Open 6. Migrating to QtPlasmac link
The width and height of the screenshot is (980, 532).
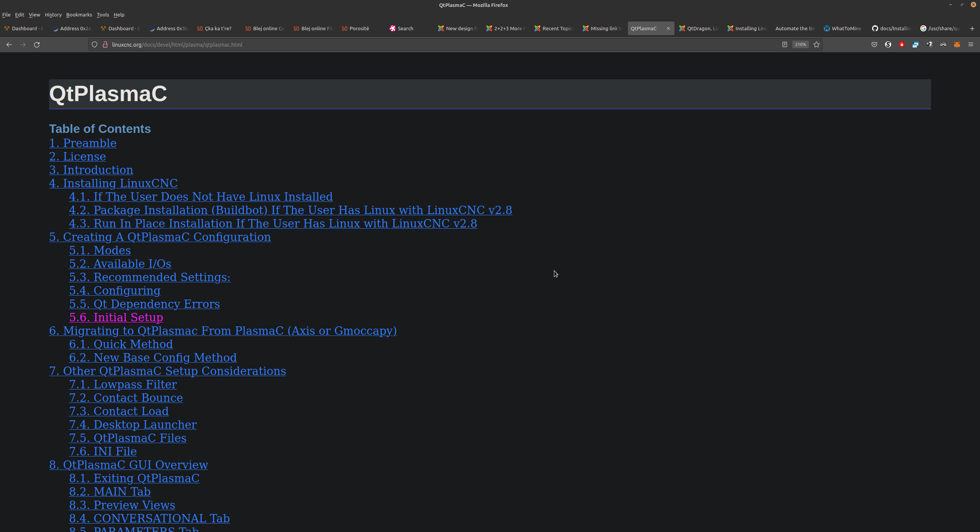(x=223, y=331)
